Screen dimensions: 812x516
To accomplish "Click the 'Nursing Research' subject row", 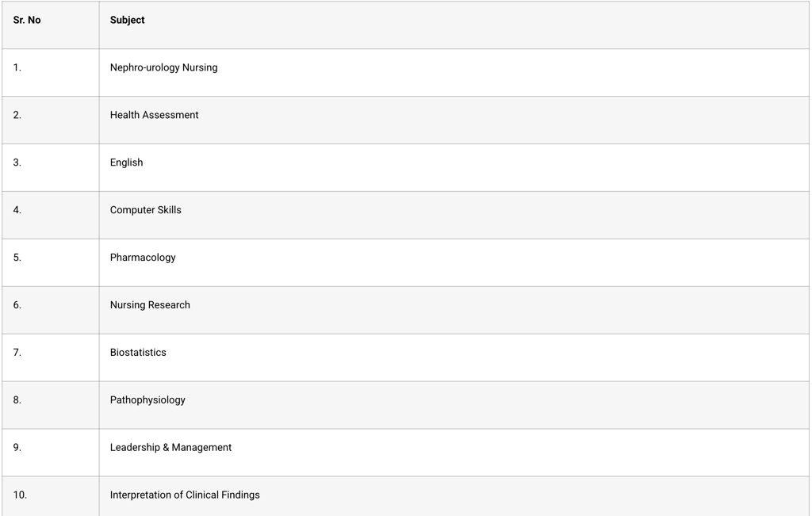I will [150, 305].
